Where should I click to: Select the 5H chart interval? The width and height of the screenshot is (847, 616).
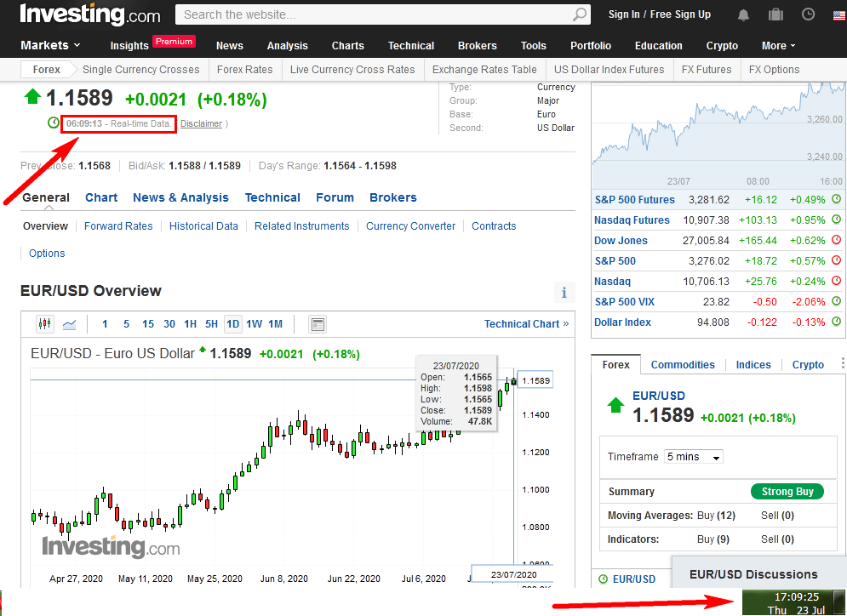tap(211, 324)
